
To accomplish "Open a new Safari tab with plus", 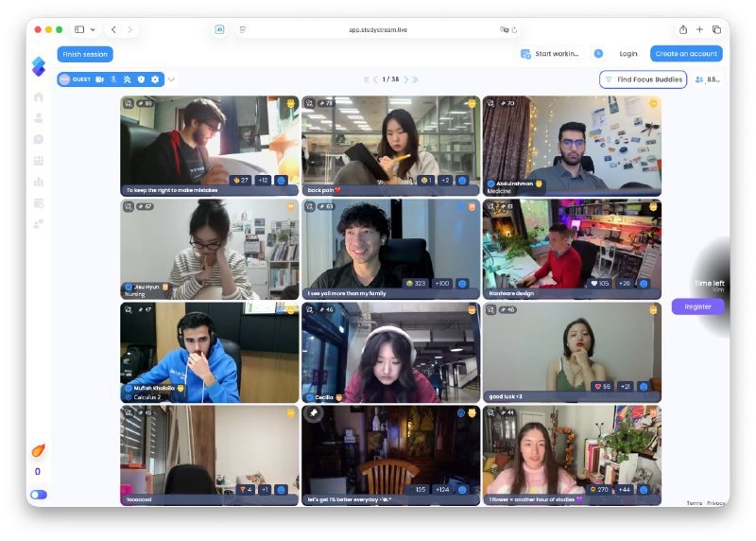I will click(699, 29).
